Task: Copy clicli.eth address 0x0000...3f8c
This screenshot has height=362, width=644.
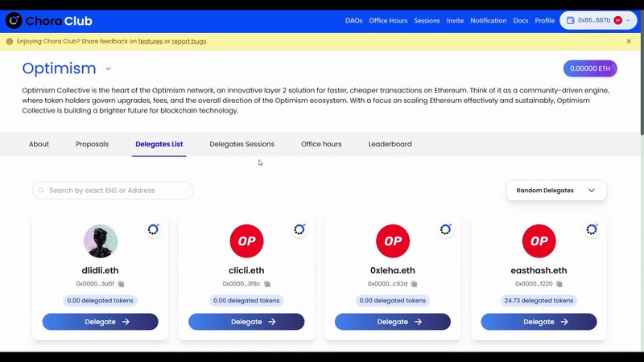Action: pyautogui.click(x=267, y=284)
